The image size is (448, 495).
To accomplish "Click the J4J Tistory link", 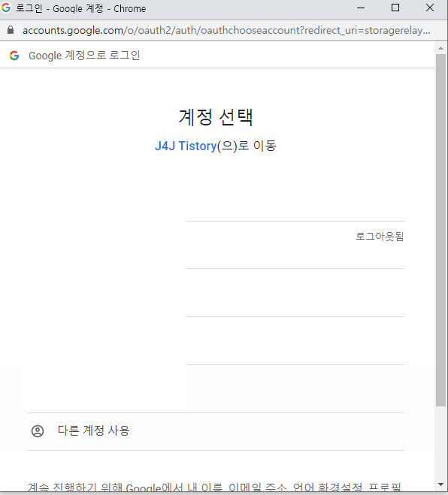I will click(186, 146).
